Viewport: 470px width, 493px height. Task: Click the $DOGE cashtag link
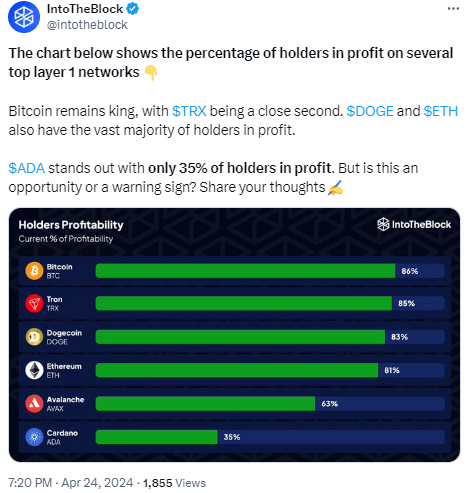(x=370, y=111)
